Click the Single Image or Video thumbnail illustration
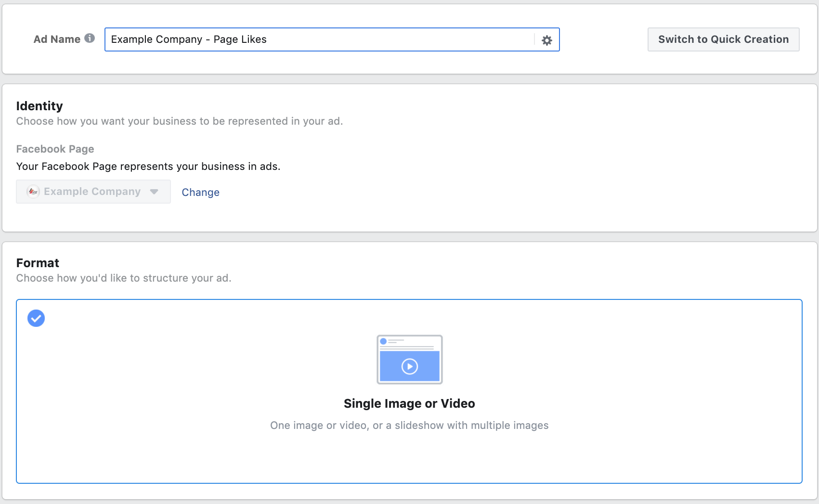 coord(410,359)
